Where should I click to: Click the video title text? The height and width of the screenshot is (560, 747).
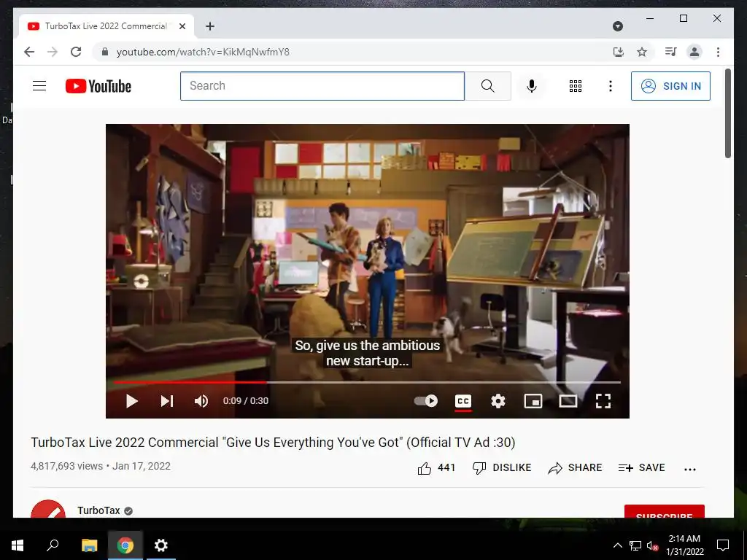click(x=273, y=443)
